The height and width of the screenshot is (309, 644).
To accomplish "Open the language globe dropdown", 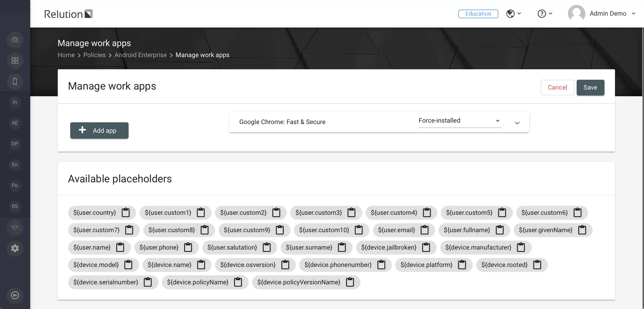I will click(514, 14).
